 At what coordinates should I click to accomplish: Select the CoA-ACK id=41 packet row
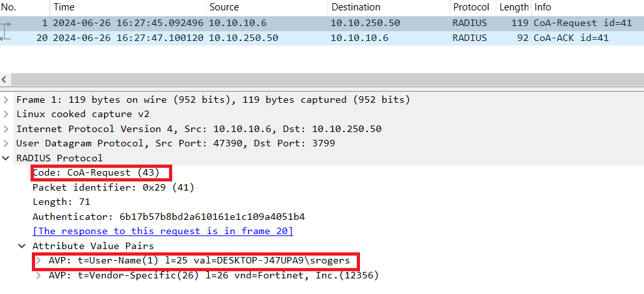pos(325,38)
